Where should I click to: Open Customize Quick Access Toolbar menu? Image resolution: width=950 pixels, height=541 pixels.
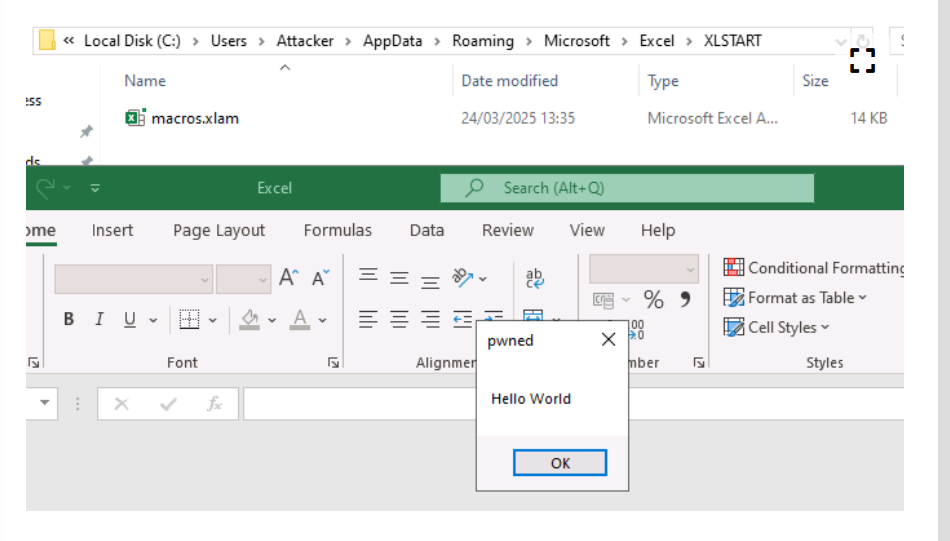pos(95,188)
